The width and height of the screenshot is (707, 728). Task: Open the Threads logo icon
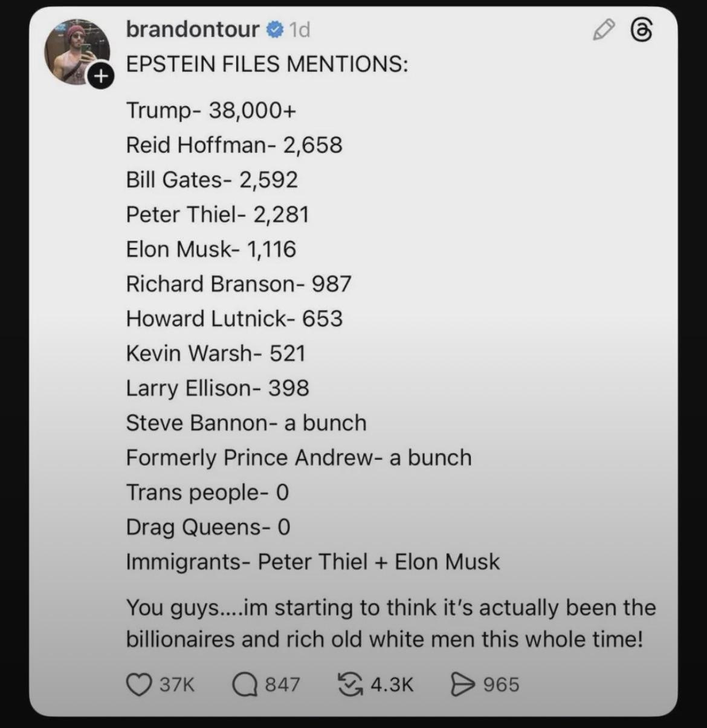641,30
